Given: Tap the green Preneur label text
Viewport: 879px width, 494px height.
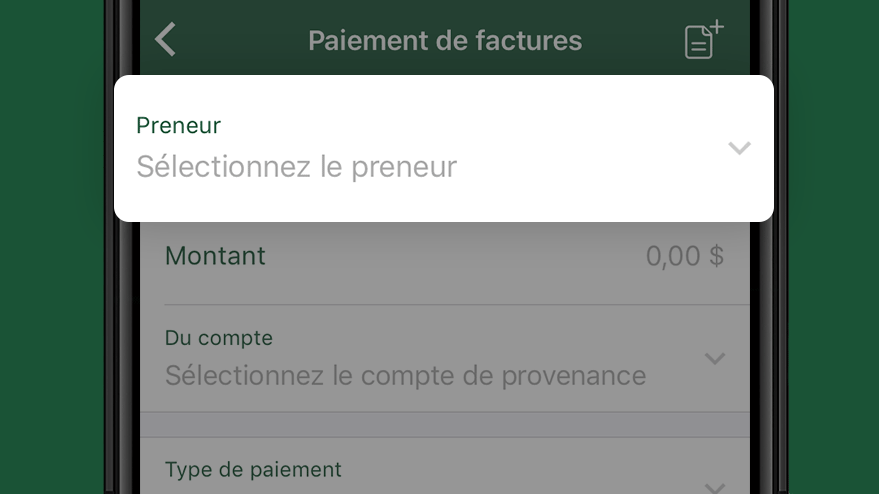Looking at the screenshot, I should point(178,125).
